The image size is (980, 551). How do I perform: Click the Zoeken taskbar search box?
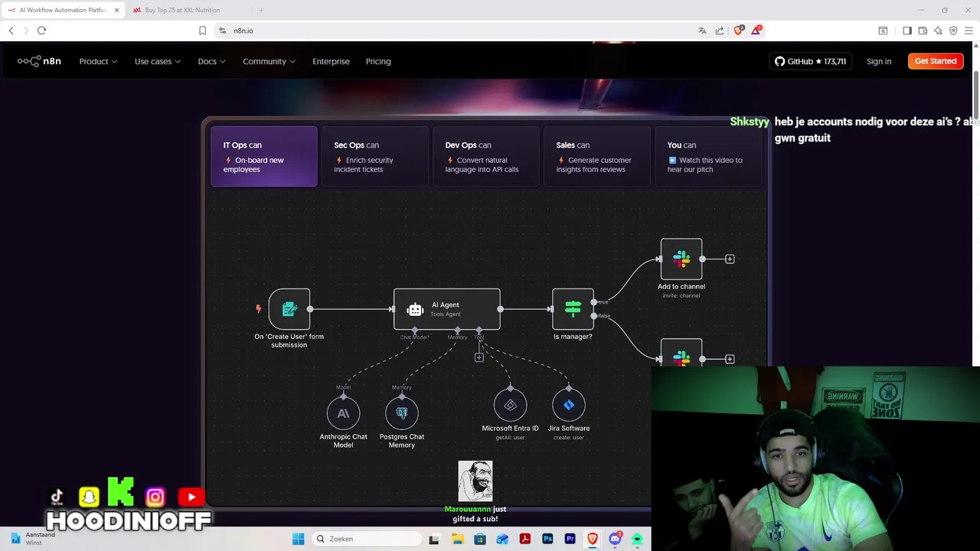click(x=368, y=539)
